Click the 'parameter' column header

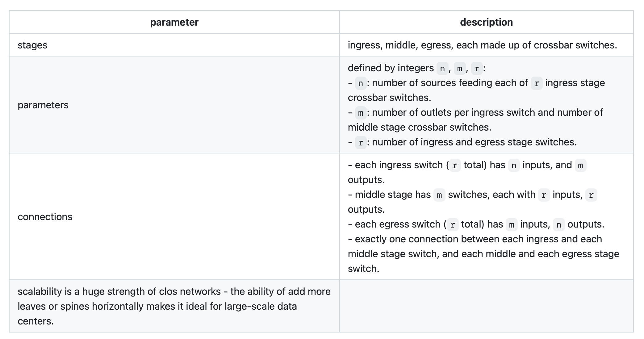click(174, 22)
